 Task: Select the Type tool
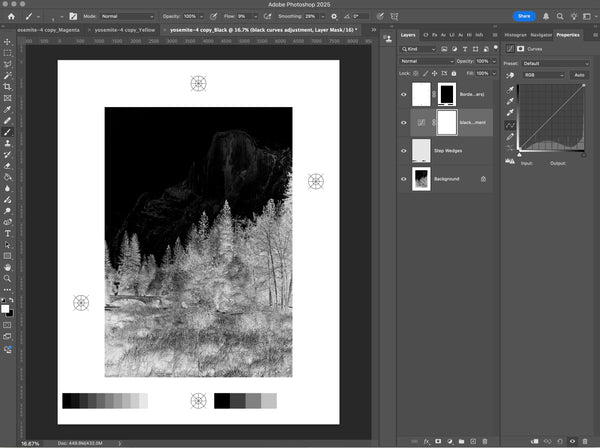[x=7, y=233]
